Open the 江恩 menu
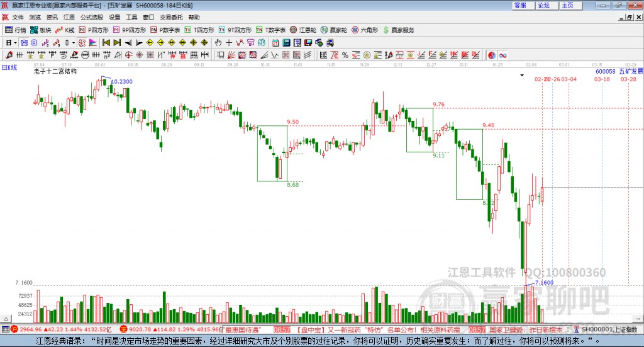The height and width of the screenshot is (347, 644). click(x=69, y=17)
